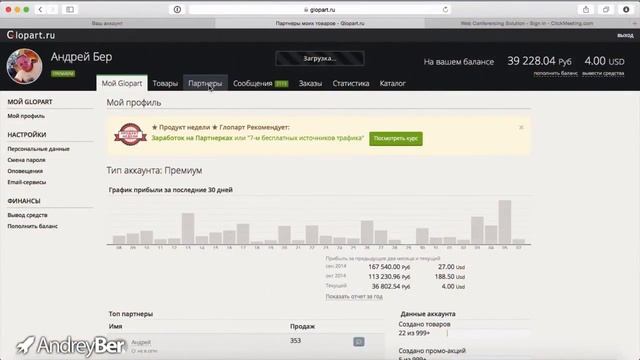Screen dimensions: 640x360
Task: Switch to Партнеры моих товаров browser tab
Action: coord(320,23)
